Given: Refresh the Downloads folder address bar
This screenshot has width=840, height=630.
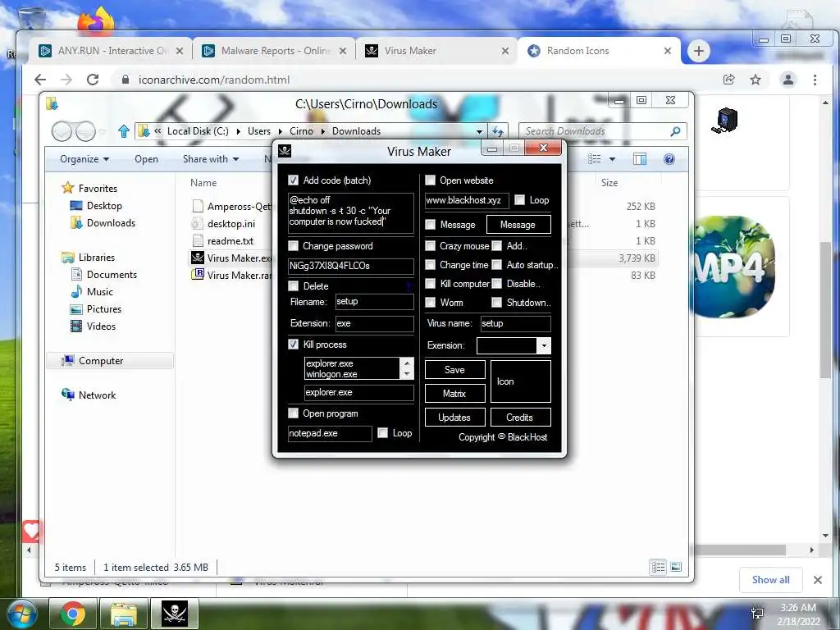Looking at the screenshot, I should (498, 131).
